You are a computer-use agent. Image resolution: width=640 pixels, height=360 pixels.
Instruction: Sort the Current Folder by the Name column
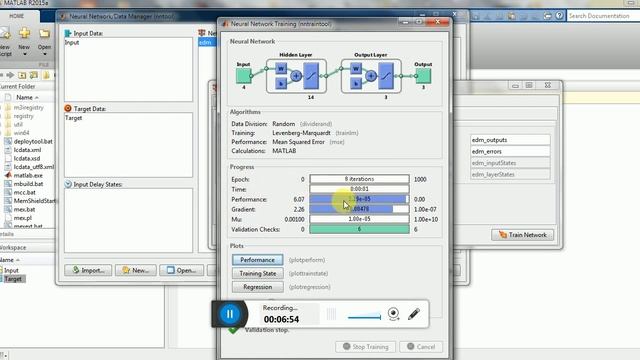(x=27, y=98)
